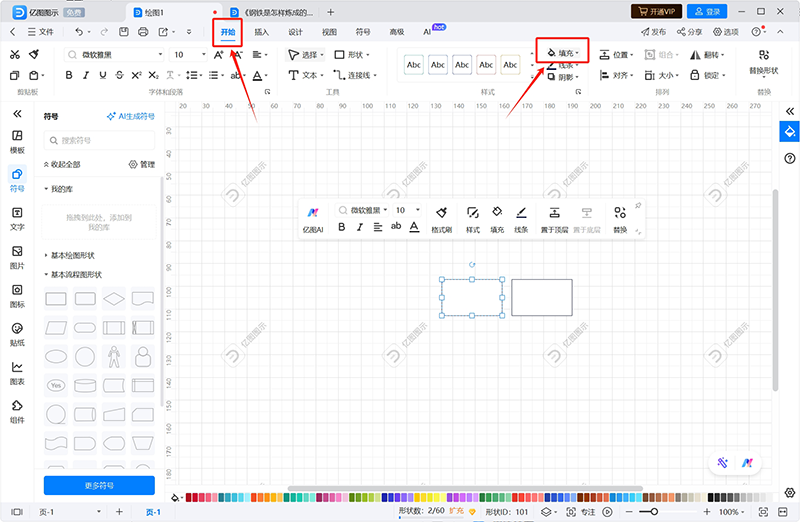Click the Copy icon in the clipboard group

[x=15, y=76]
